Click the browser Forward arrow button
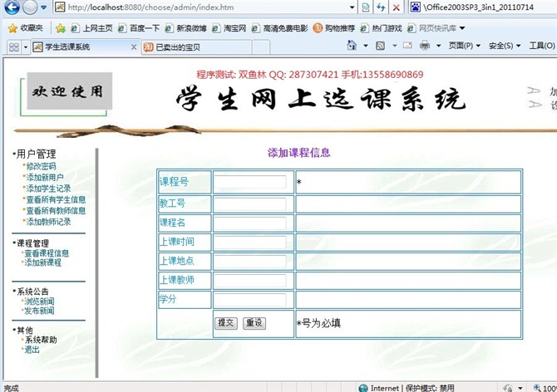 point(30,7)
